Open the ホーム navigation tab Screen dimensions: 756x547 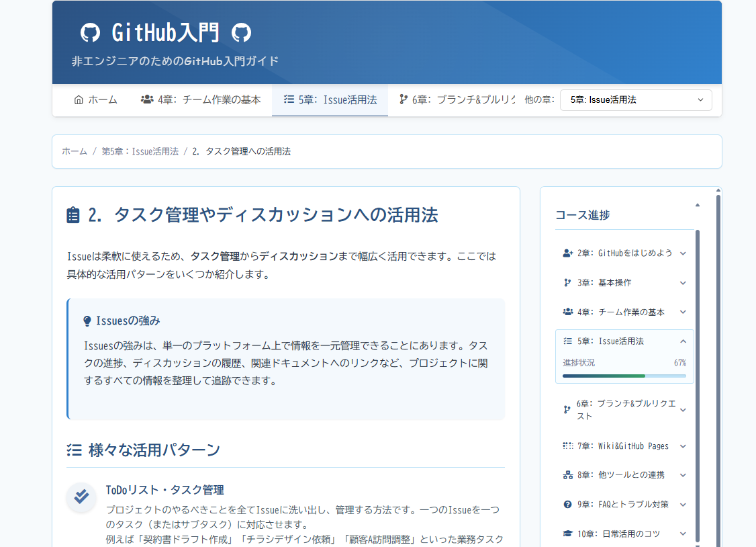click(95, 100)
